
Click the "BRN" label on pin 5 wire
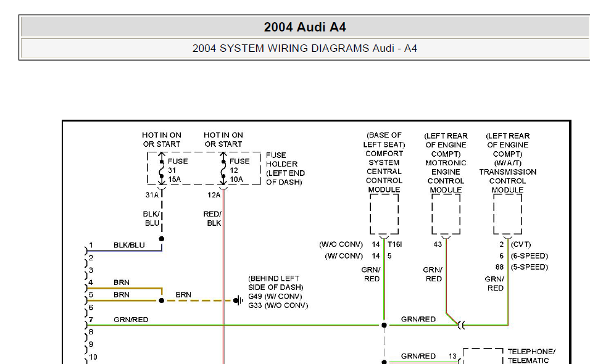(x=122, y=295)
